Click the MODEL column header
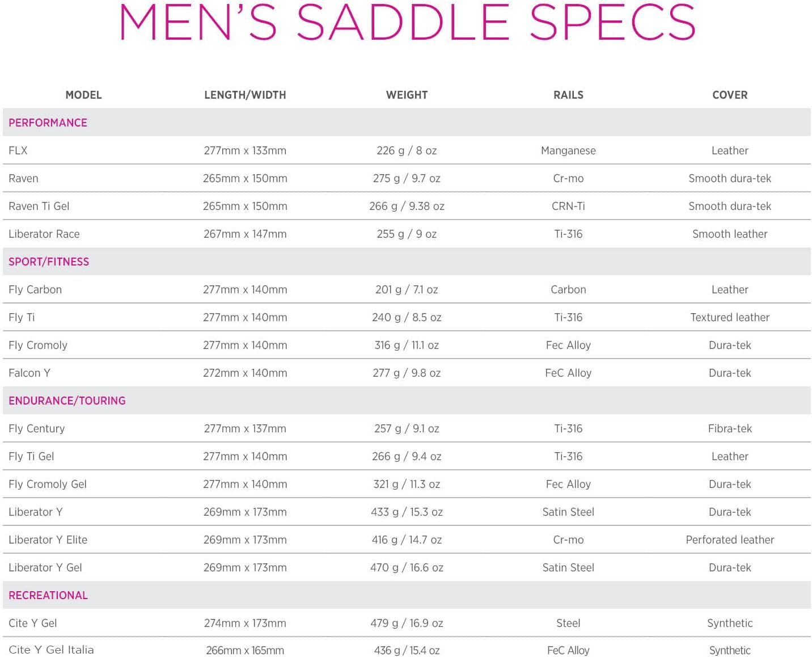Viewport: 812px width, 657px height. click(83, 95)
